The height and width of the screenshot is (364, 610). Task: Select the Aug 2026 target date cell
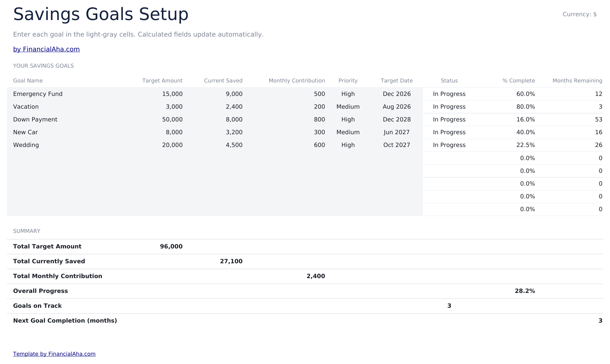pyautogui.click(x=397, y=107)
